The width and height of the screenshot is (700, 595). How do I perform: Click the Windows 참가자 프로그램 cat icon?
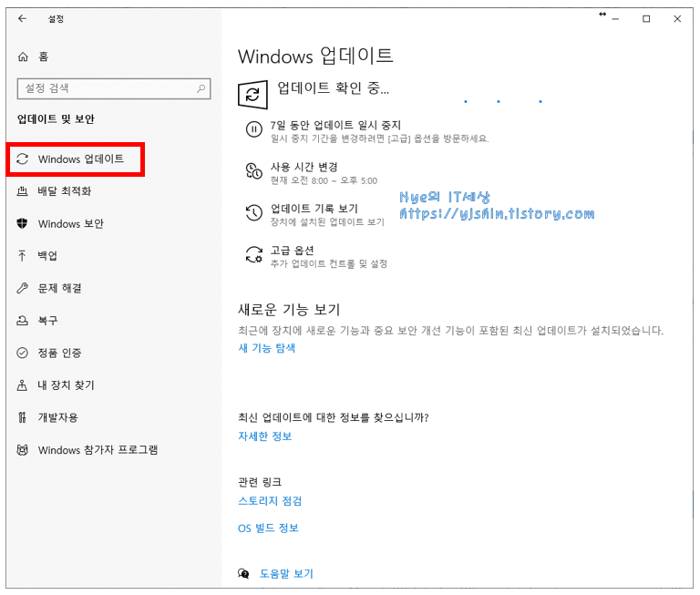click(x=22, y=450)
